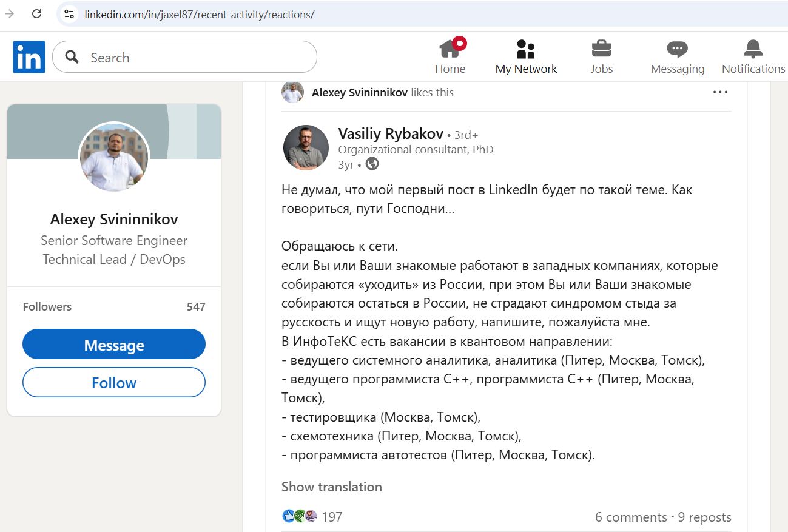Reload the page with the refresh icon
Viewport: 788px width, 532px height.
tap(36, 14)
